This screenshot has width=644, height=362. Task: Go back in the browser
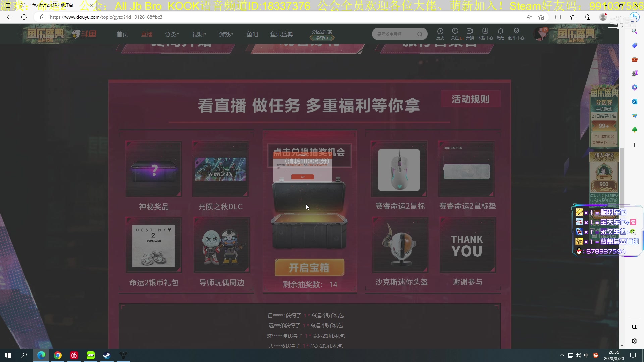pyautogui.click(x=9, y=17)
